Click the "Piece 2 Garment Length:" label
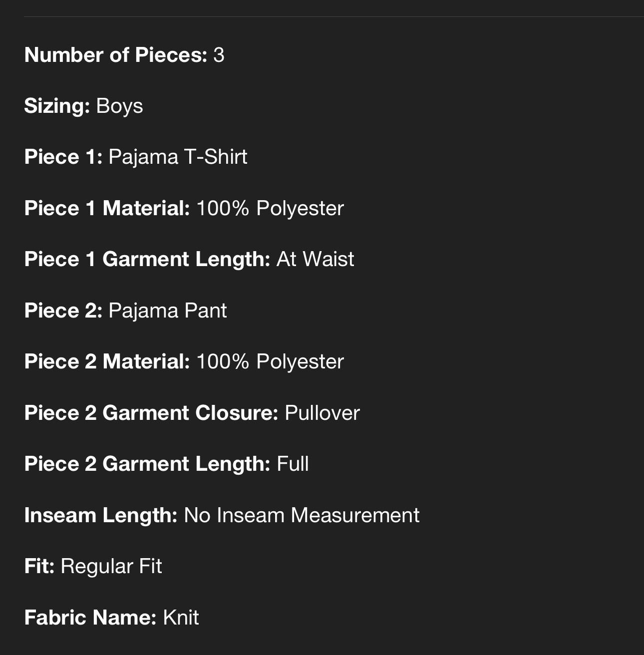 pos(147,464)
